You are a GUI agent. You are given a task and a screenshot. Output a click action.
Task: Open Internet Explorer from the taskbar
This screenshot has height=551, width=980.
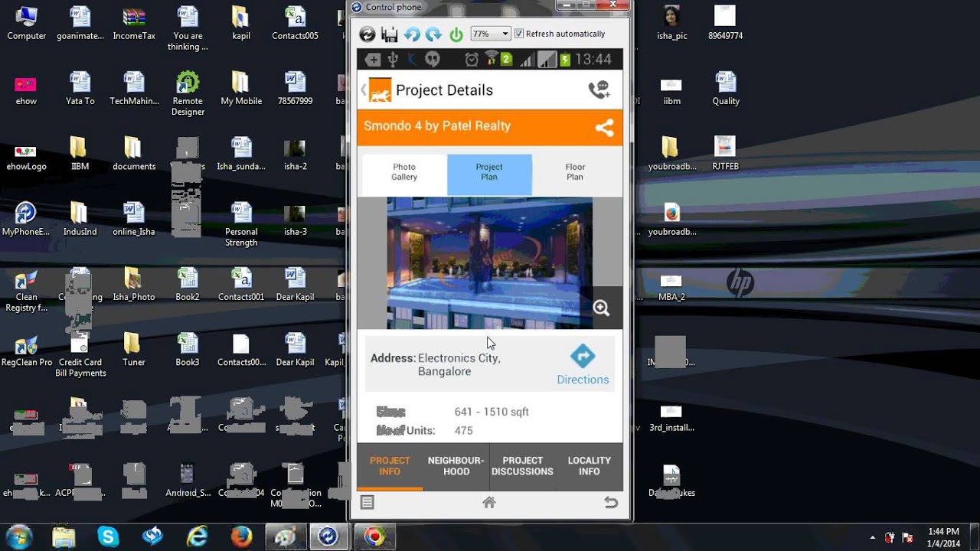[x=198, y=537]
